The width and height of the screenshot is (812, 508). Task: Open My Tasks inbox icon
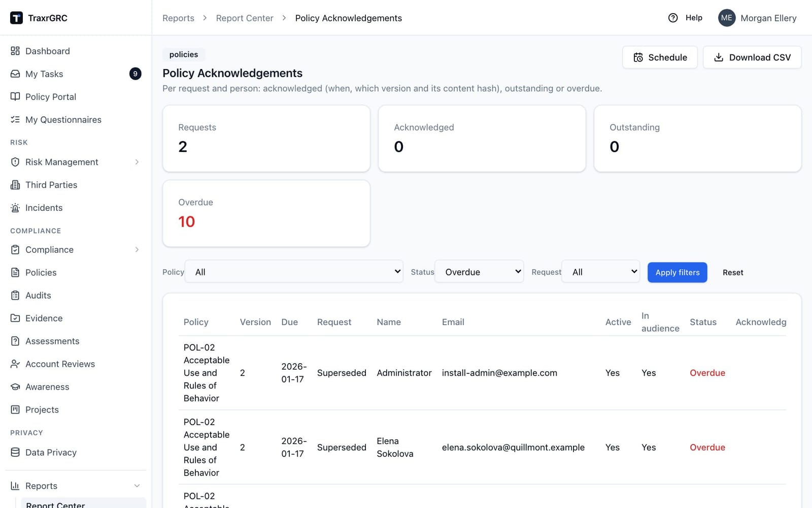click(15, 74)
